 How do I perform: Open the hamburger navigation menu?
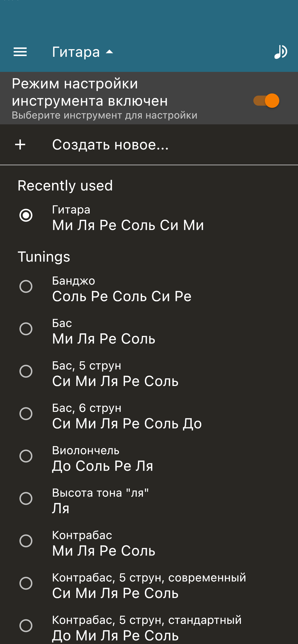pyautogui.click(x=20, y=52)
